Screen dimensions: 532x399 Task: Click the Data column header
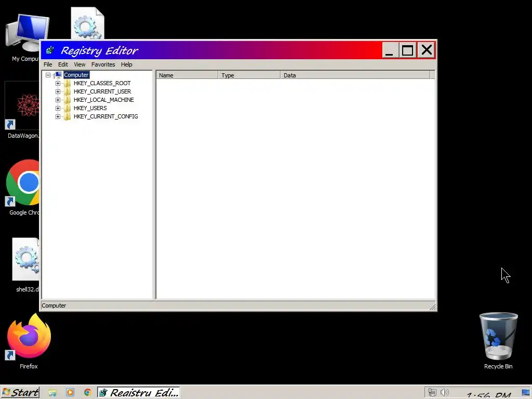pyautogui.click(x=355, y=75)
